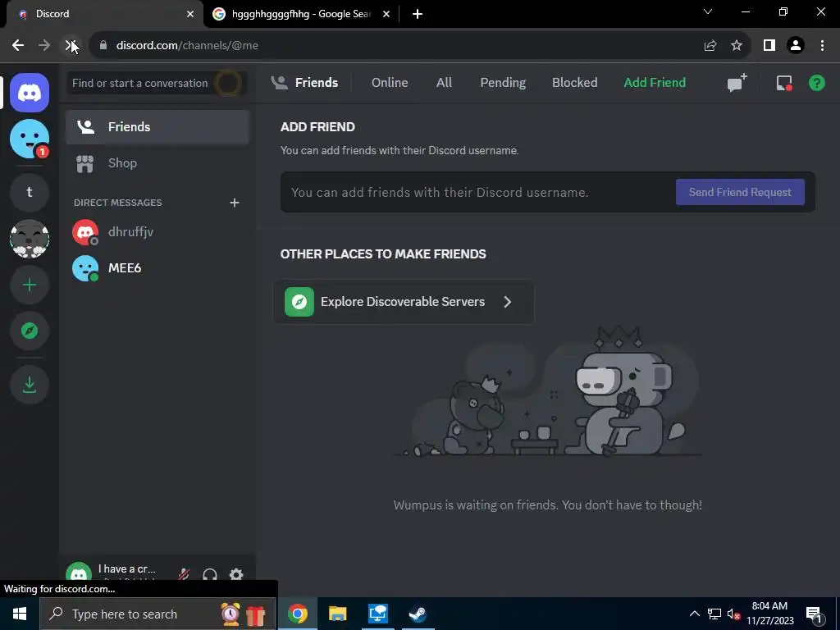840x630 pixels.
Task: Open File Explorer from taskbar
Action: pyautogui.click(x=337, y=614)
